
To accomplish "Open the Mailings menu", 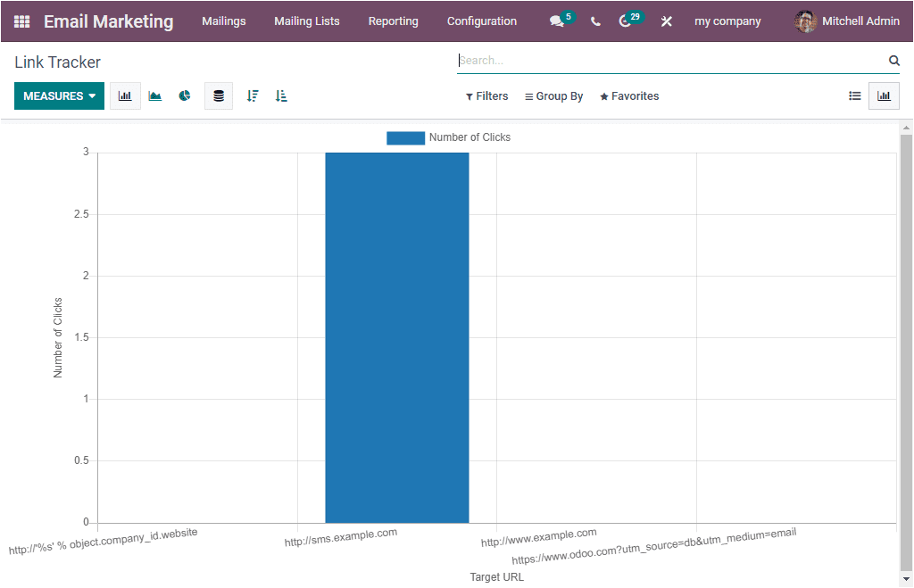I will tap(224, 21).
